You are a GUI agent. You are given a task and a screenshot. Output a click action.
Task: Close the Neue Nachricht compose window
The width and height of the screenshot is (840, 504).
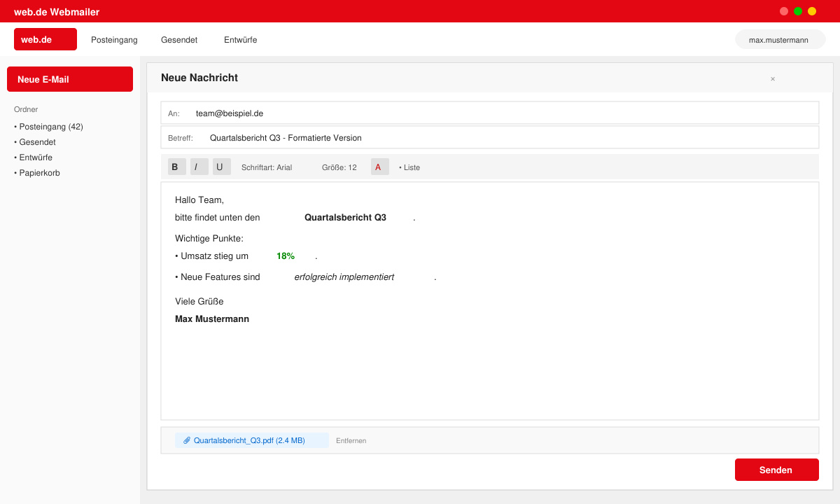773,79
